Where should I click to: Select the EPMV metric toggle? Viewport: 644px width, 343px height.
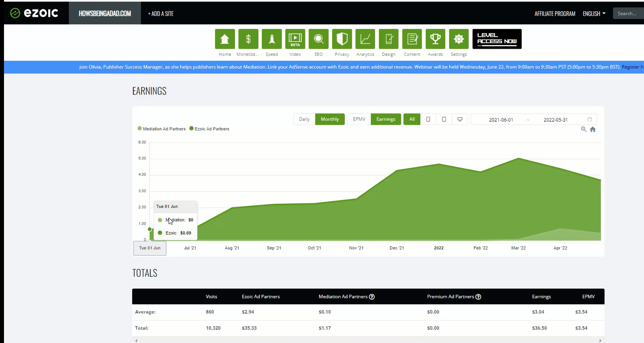359,119
